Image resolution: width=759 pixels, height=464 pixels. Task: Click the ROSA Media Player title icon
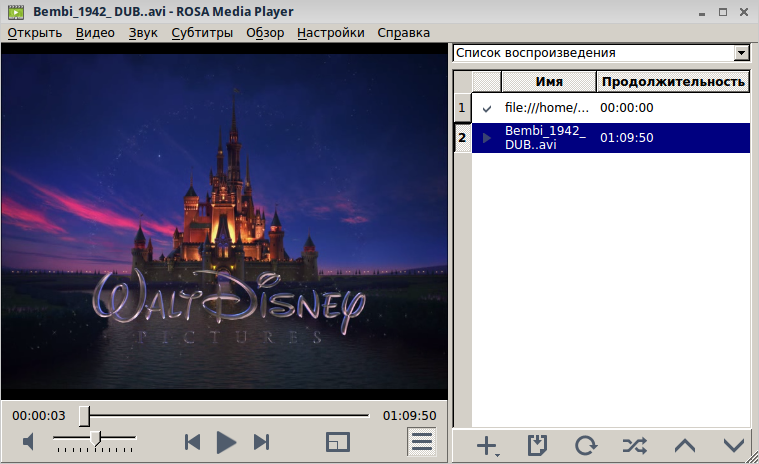coord(16,12)
